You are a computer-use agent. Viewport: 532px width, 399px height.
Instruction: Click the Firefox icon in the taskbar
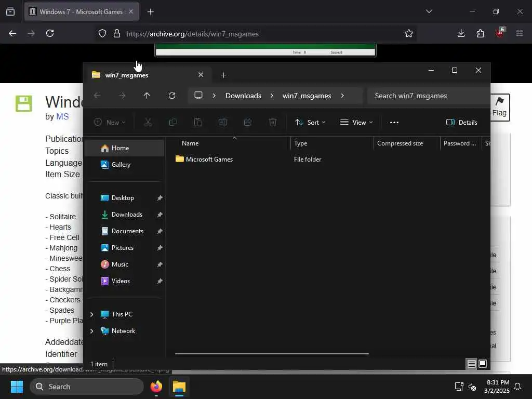coord(156,387)
